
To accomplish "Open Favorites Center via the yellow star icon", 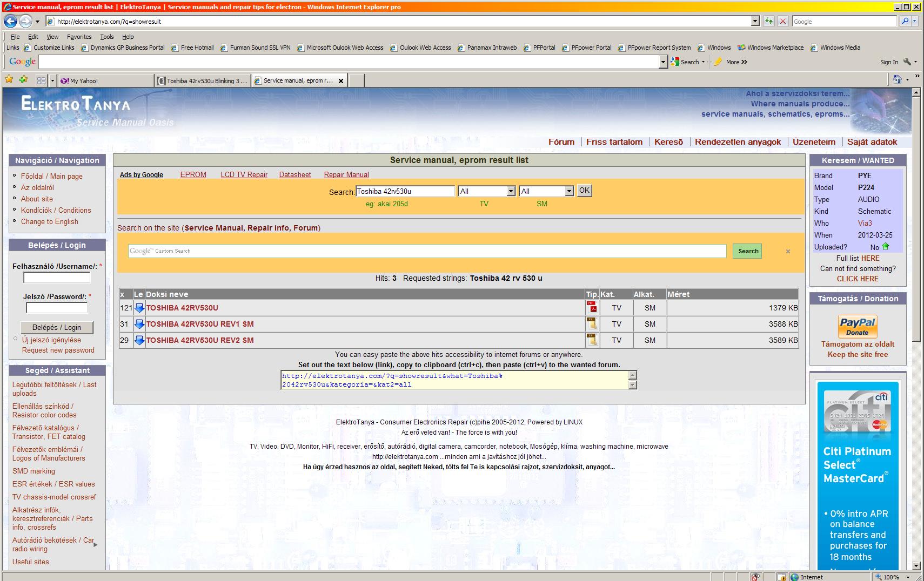I will coord(9,80).
